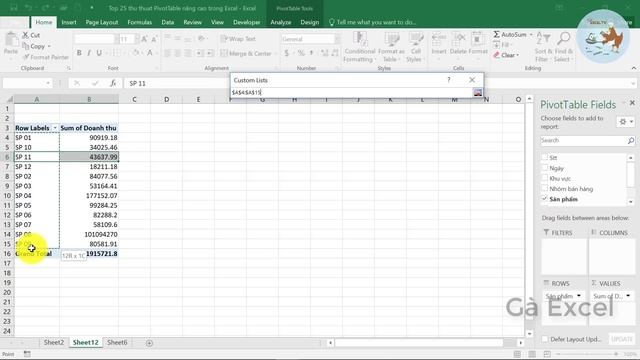Screen dimensions: 640x360
Task: Check the Ngày field checkbox
Action: (544, 167)
